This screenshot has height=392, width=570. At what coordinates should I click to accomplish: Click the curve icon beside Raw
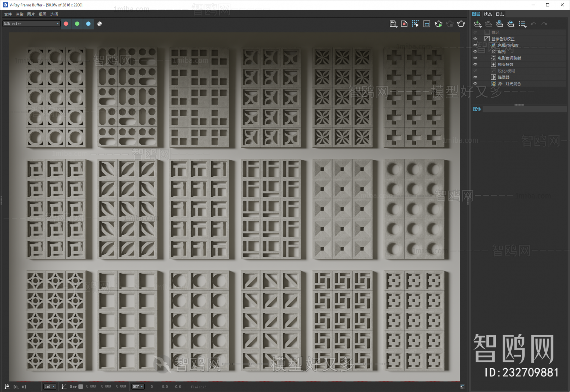tap(64, 387)
